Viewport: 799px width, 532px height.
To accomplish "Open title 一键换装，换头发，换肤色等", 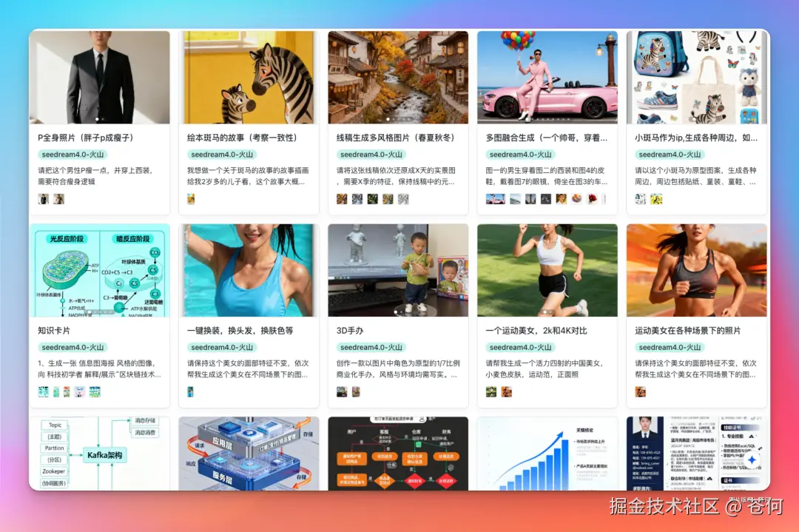I will pos(240,331).
